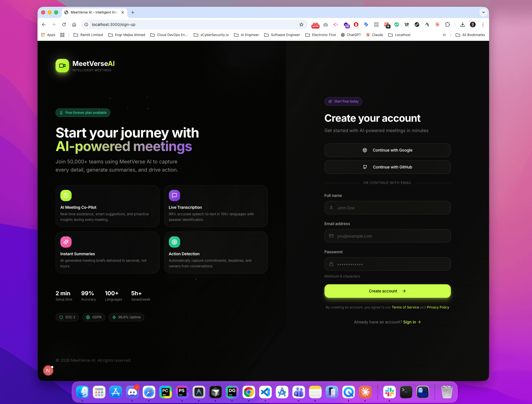This screenshot has width=532, height=404.
Task: Click the Email address input field
Action: click(387, 236)
